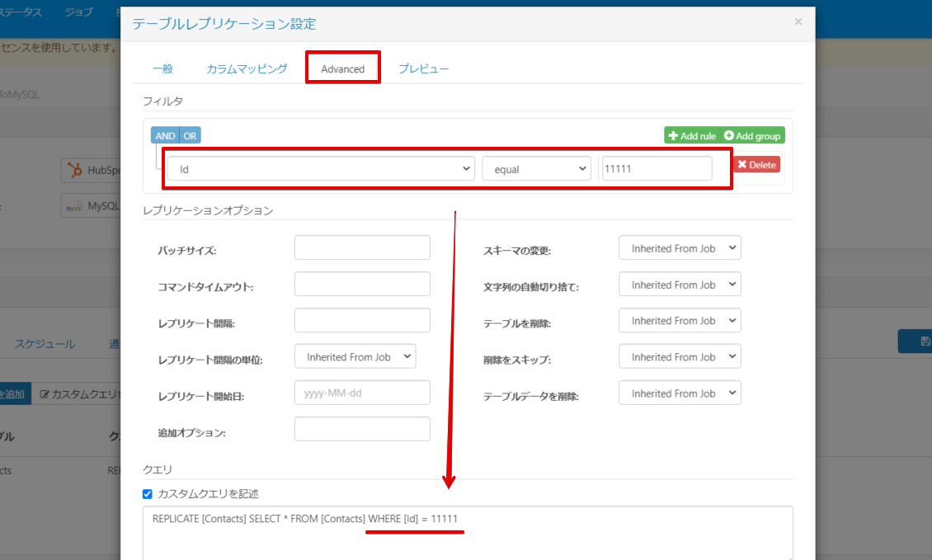Screen dimensions: 932x560
Task: Open the テーブルデータを削除 dropdown
Action: 680,393
